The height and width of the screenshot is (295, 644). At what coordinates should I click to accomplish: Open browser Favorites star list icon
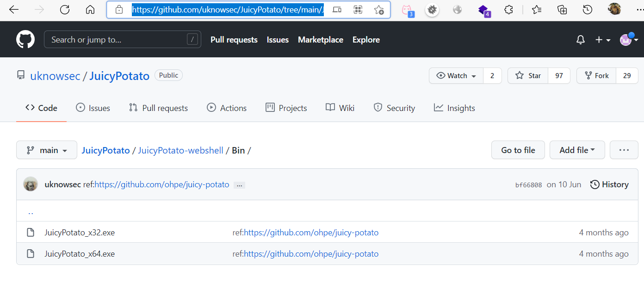537,10
